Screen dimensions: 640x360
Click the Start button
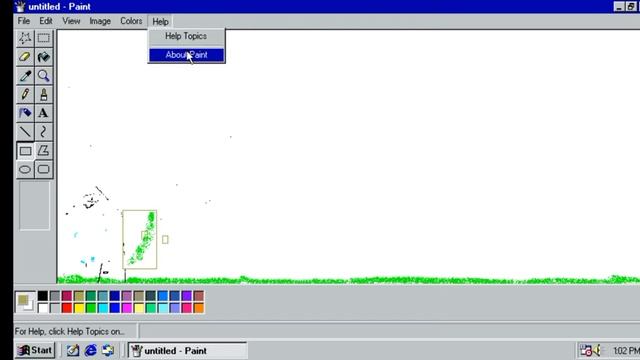pyautogui.click(x=35, y=350)
